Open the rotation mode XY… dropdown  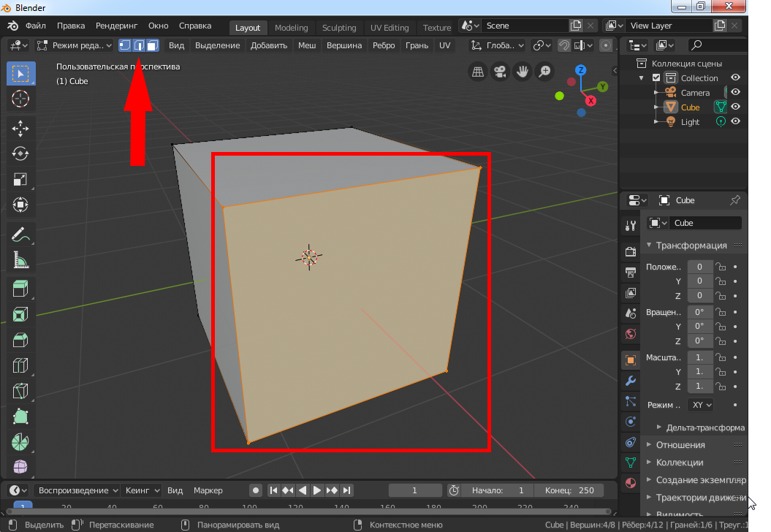coord(700,404)
